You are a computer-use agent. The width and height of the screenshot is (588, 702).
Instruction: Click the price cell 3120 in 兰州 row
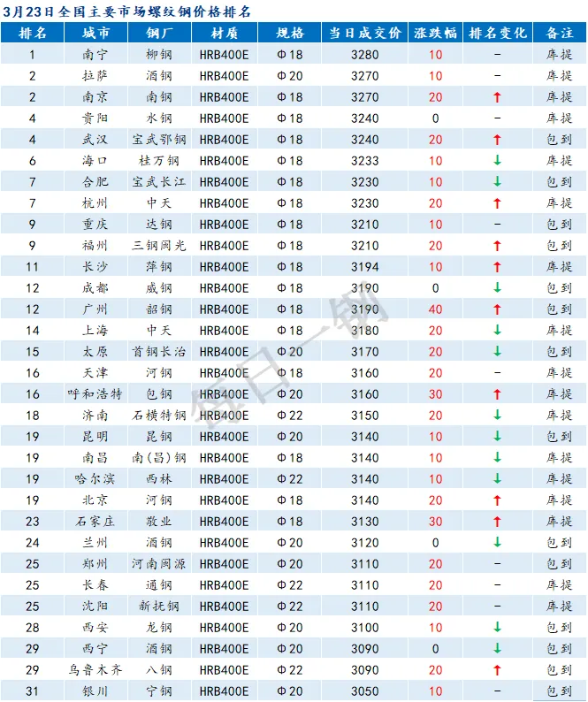pyautogui.click(x=365, y=543)
